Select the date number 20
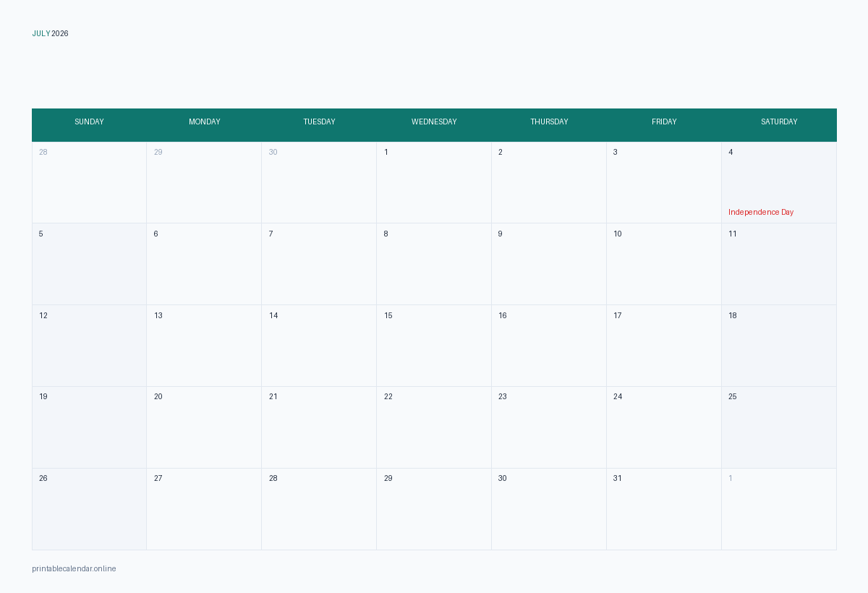 tap(158, 396)
